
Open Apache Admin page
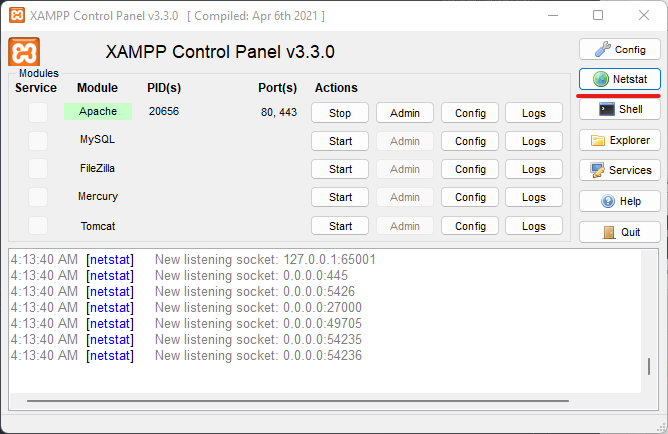tap(404, 113)
